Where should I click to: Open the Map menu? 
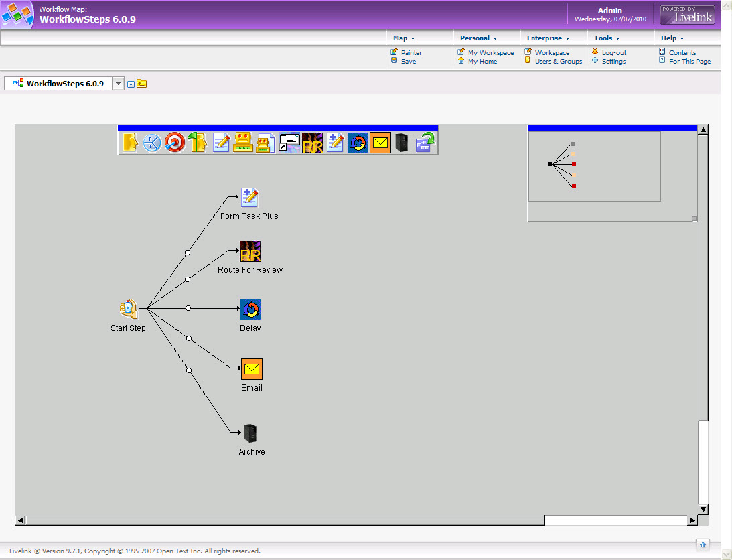(404, 38)
